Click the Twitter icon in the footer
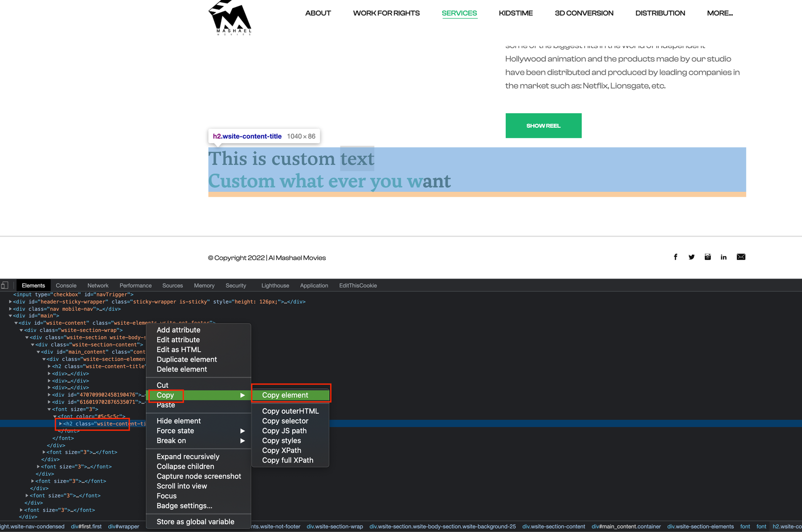 [691, 256]
